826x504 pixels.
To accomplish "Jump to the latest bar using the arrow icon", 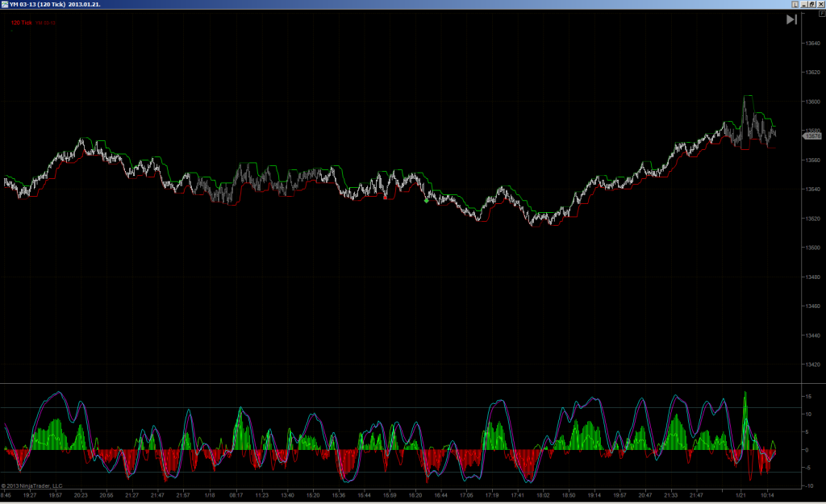I will [x=791, y=19].
